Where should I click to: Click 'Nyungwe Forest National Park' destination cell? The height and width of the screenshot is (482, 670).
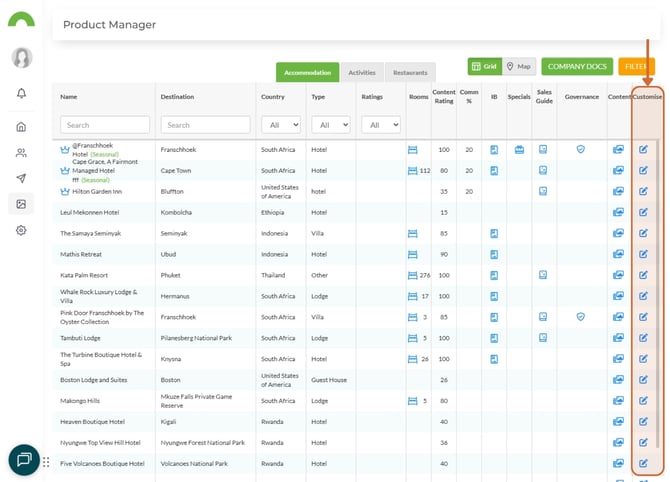(203, 443)
